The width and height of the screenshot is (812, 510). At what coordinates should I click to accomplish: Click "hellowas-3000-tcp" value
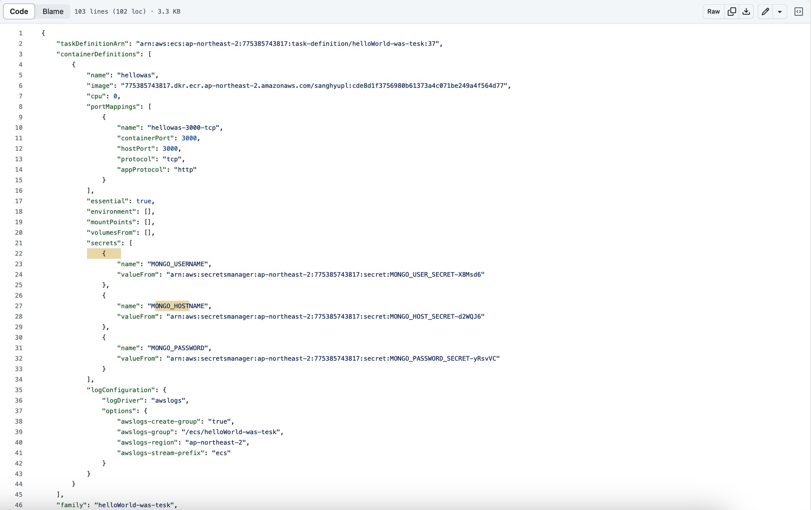coord(183,128)
